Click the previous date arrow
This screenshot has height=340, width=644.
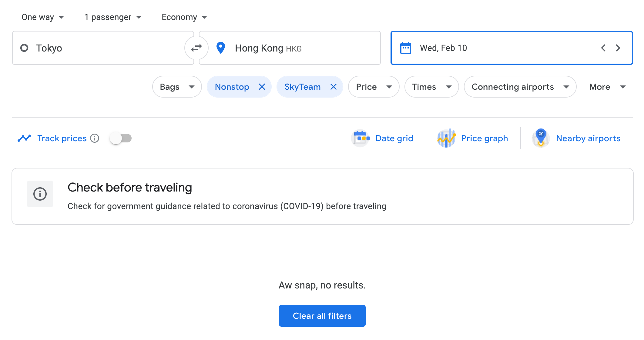coord(603,48)
